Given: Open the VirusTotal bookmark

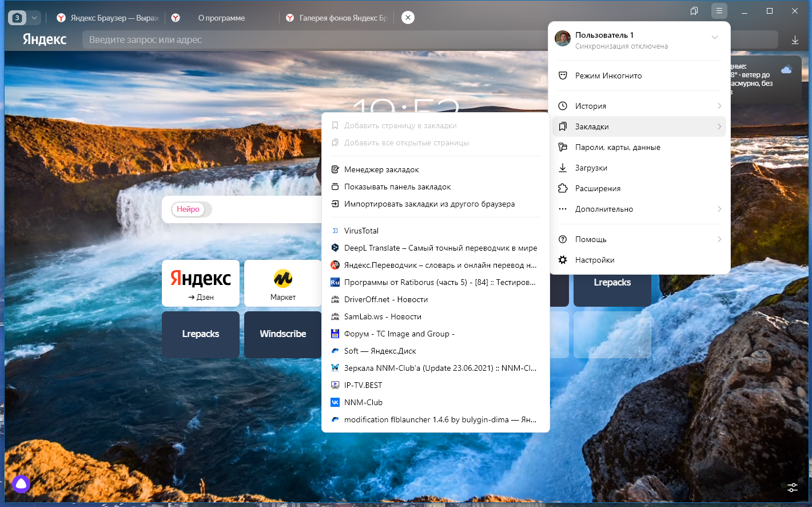Looking at the screenshot, I should click(x=436, y=231).
